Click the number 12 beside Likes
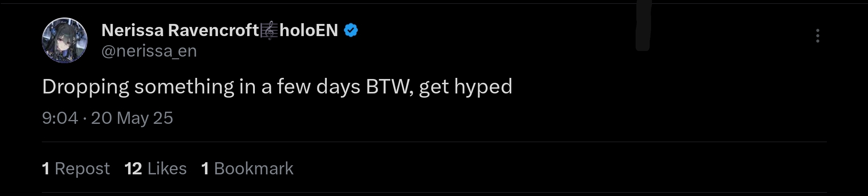 [x=133, y=168]
